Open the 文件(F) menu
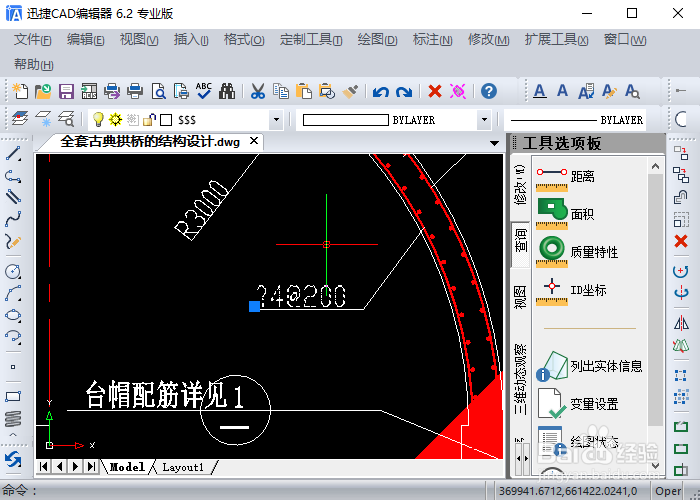Viewport: 700px width, 500px height. [33, 40]
